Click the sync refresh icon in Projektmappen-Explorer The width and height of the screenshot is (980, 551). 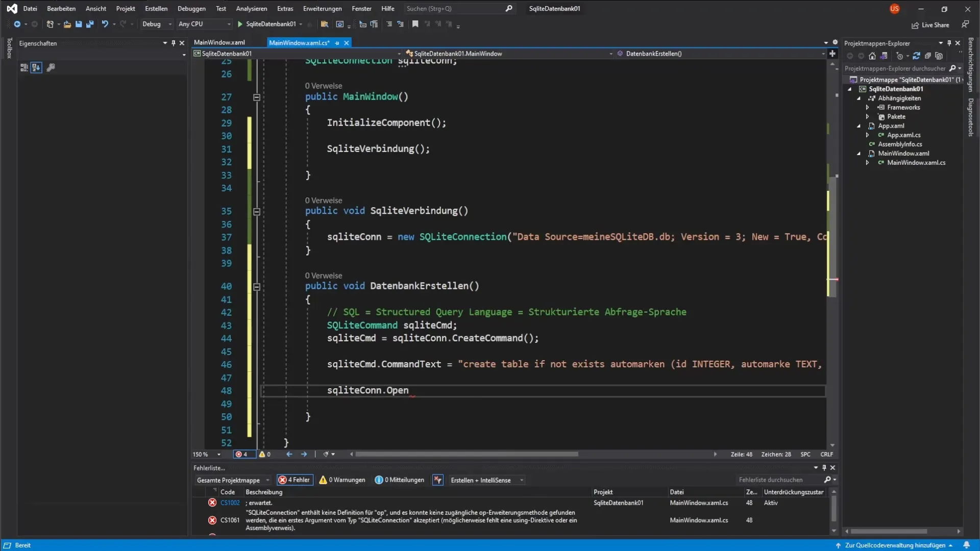click(916, 56)
